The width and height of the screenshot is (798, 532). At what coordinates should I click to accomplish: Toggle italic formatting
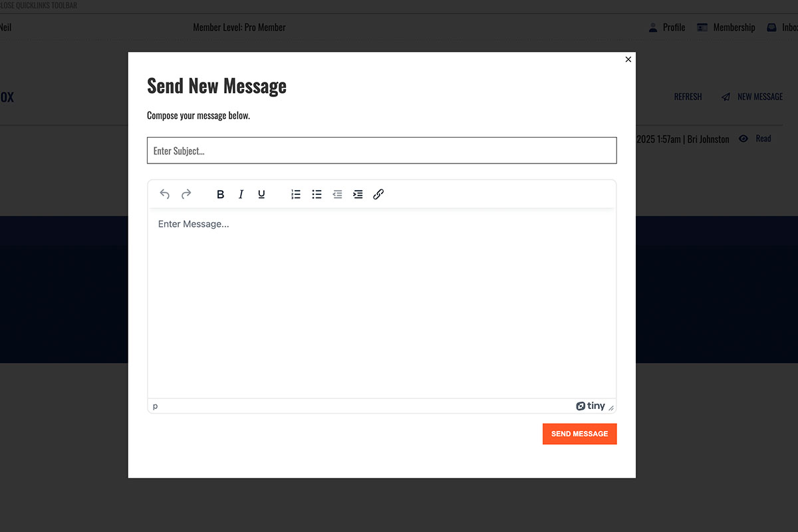point(241,194)
